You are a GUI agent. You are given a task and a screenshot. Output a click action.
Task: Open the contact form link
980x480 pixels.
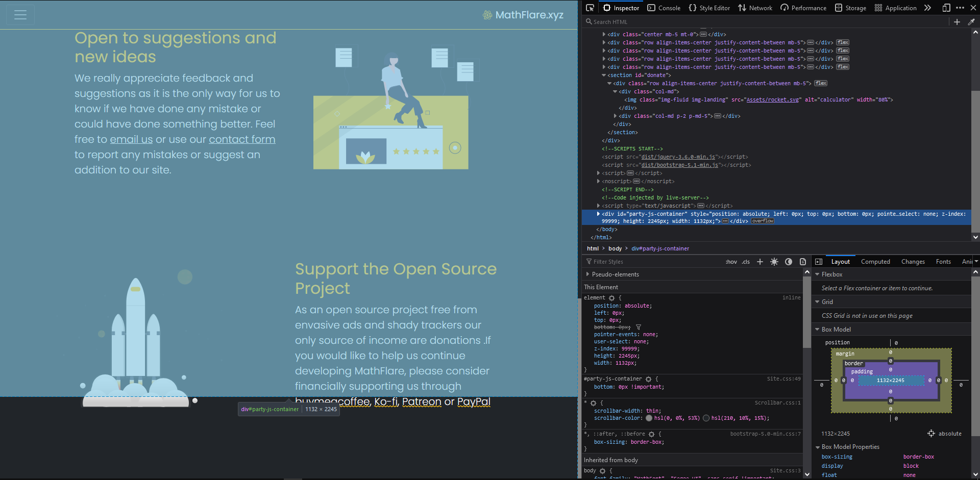point(242,139)
